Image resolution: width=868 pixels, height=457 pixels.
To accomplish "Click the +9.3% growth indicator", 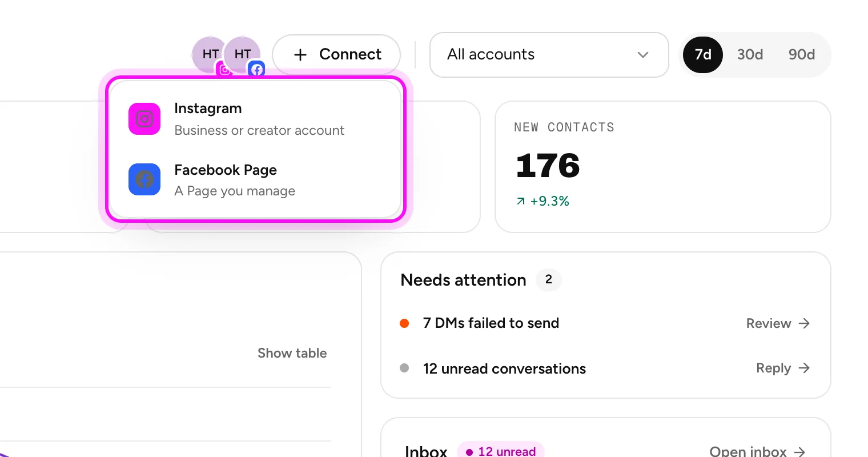I will coord(542,201).
